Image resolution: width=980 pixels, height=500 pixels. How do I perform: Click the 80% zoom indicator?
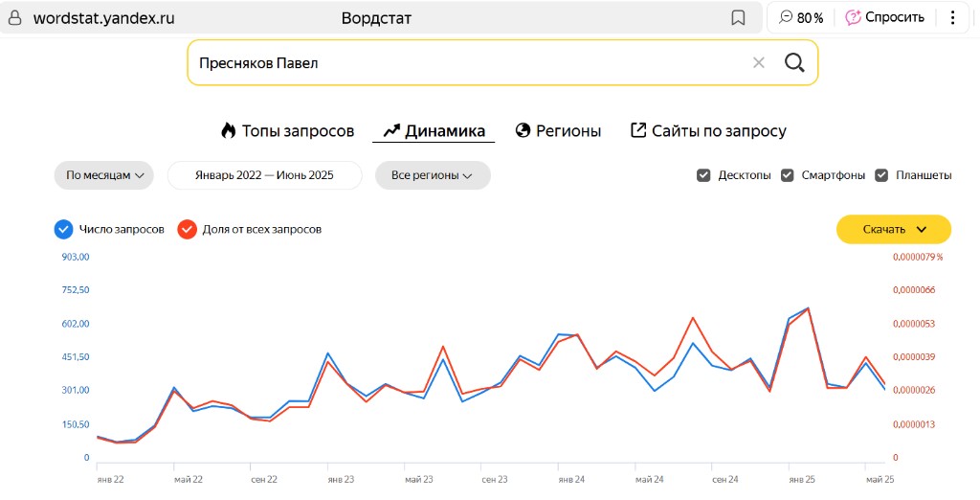801,18
